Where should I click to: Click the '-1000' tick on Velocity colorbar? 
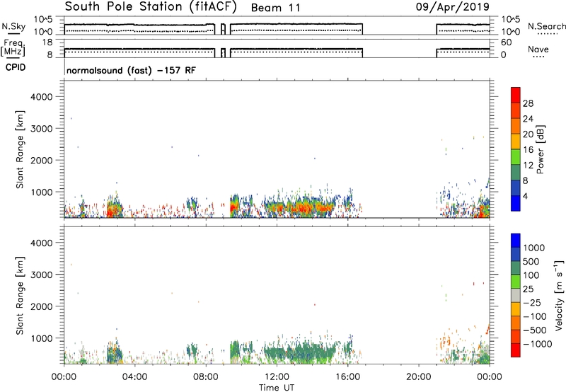coord(537,344)
